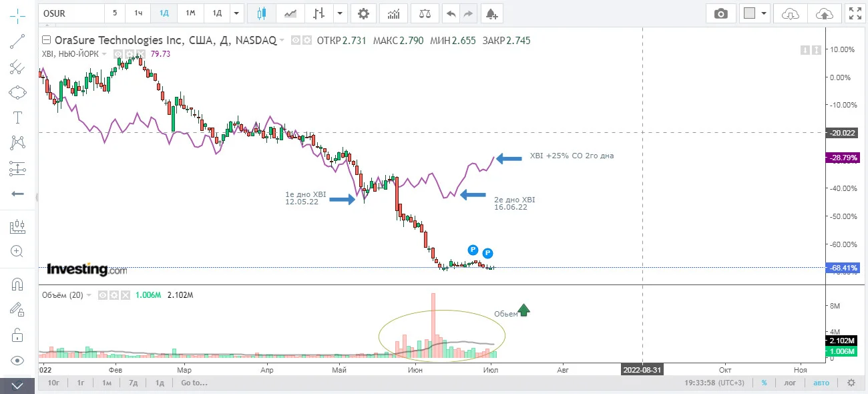The width and height of the screenshot is (868, 394).
Task: Load chart layout from the cloud
Action: click(x=790, y=13)
